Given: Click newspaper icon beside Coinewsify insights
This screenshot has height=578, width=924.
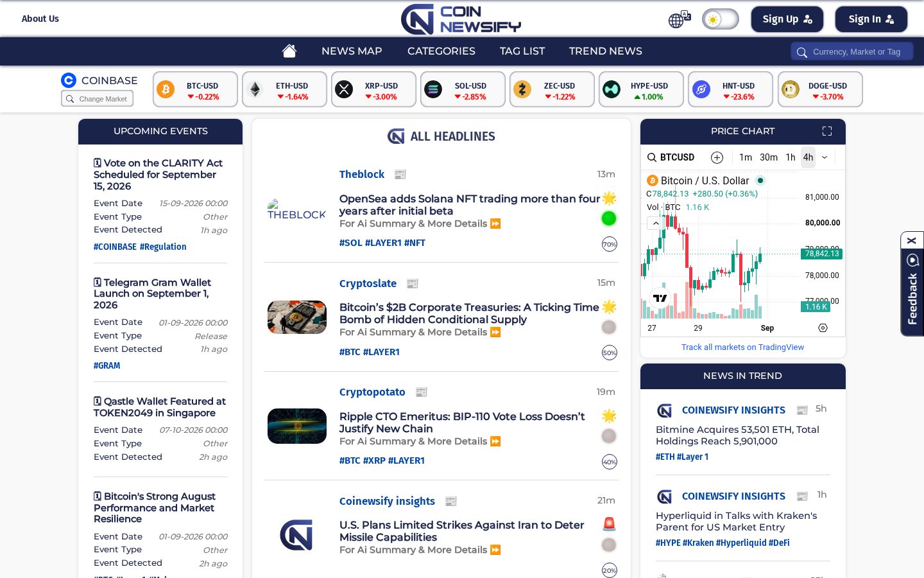Looking at the screenshot, I should click(451, 501).
